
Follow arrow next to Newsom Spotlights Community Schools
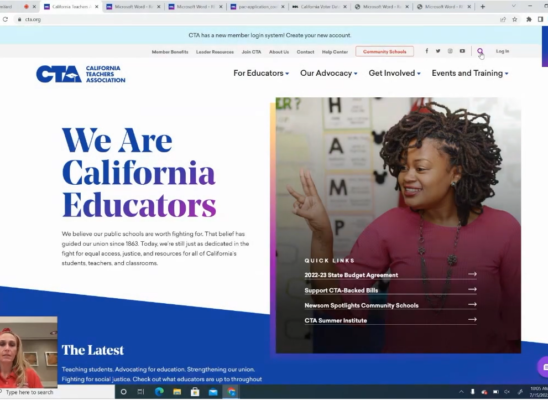473,305
